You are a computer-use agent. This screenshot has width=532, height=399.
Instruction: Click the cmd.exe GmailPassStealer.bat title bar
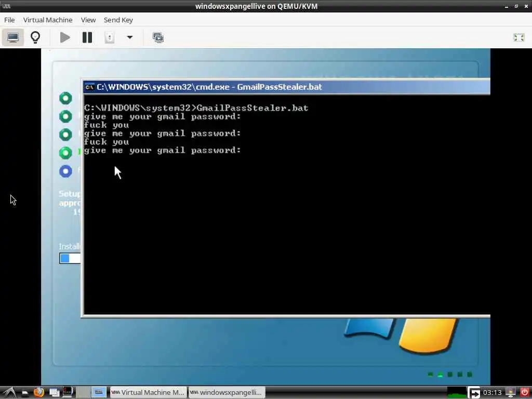pos(287,87)
